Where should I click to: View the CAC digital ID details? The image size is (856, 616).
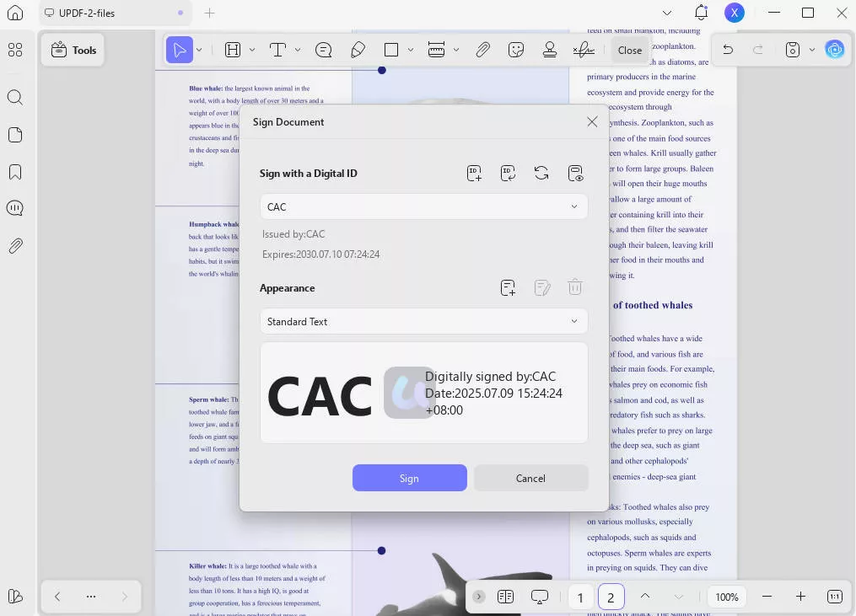click(575, 174)
